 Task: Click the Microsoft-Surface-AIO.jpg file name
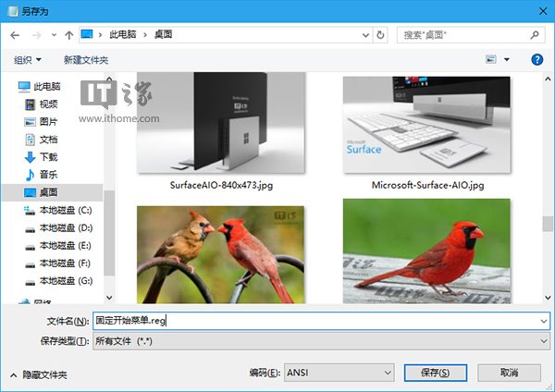click(x=427, y=185)
